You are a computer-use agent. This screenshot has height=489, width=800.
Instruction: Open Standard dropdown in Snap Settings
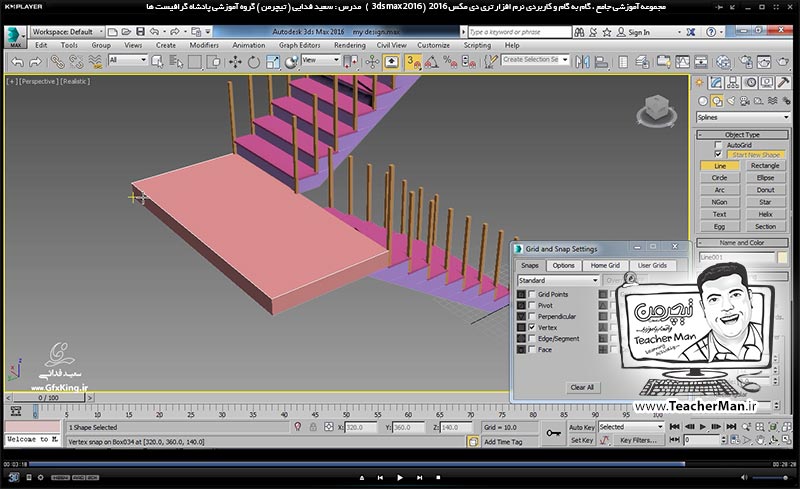[x=558, y=280]
